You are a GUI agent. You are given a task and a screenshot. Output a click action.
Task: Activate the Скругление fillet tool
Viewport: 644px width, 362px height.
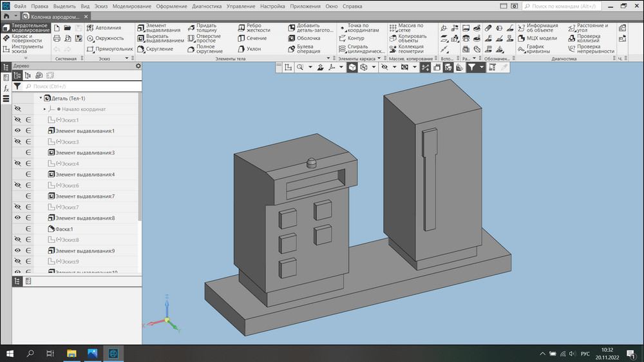(x=155, y=49)
